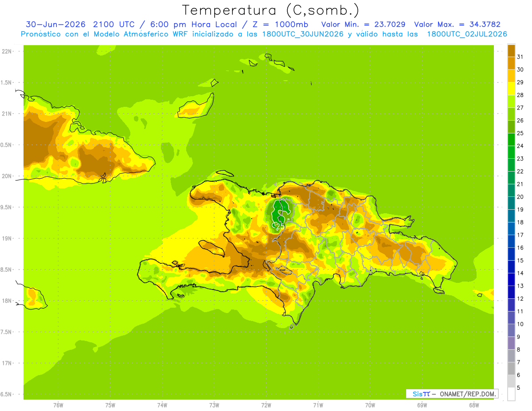Click the "72W" longitude label

pyautogui.click(x=266, y=405)
